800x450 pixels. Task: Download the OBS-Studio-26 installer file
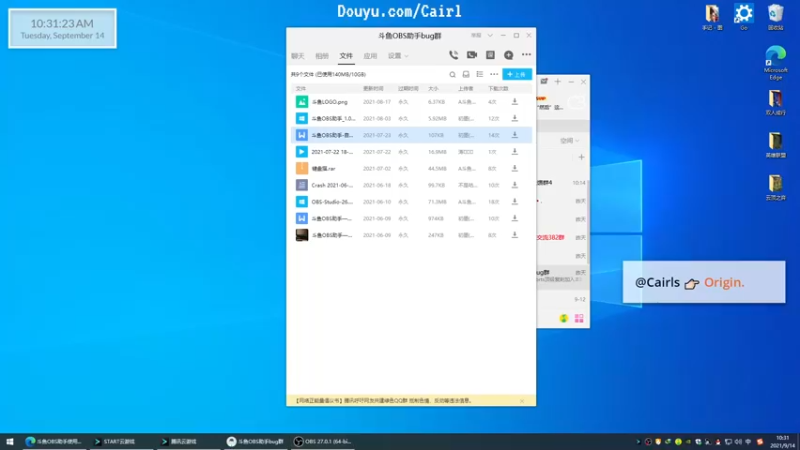(x=514, y=202)
